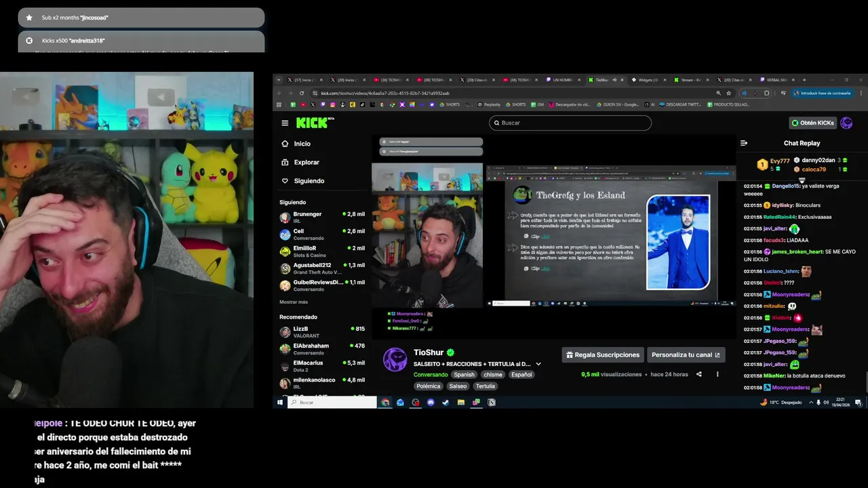The width and height of the screenshot is (868, 488).
Task: Open the notification center icon on the taskbar
Action: click(858, 403)
